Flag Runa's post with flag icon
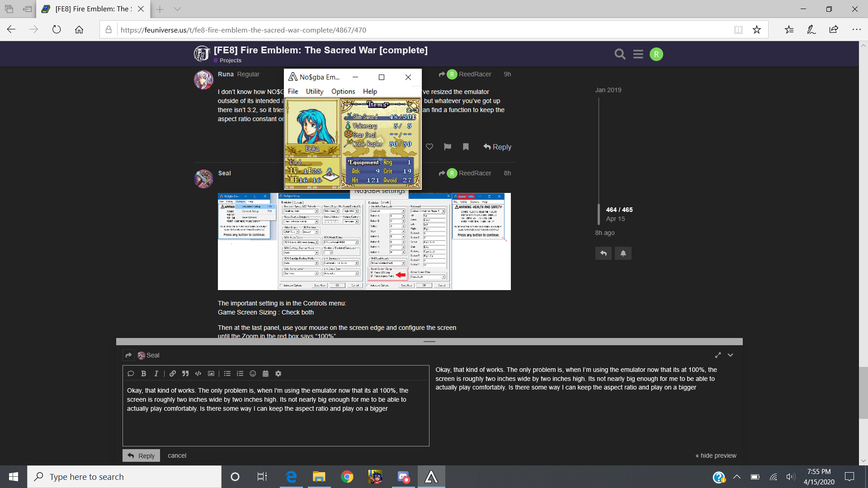Image resolution: width=868 pixels, height=488 pixels. (x=448, y=147)
